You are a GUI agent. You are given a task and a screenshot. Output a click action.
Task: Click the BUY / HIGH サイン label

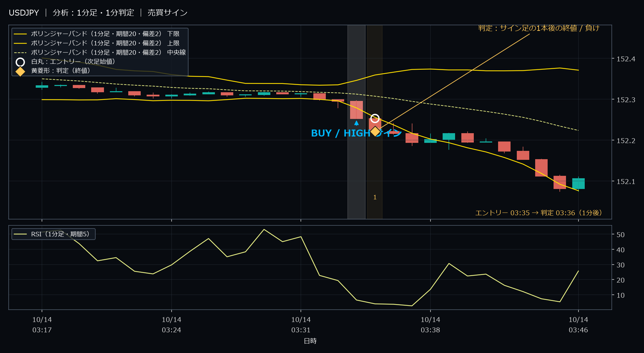point(356,133)
